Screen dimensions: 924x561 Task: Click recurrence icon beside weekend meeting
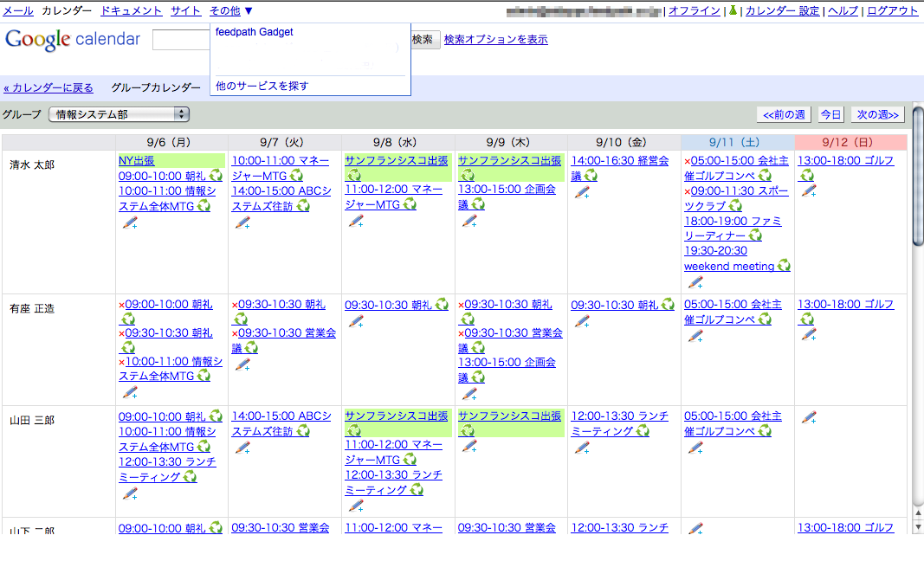point(784,267)
